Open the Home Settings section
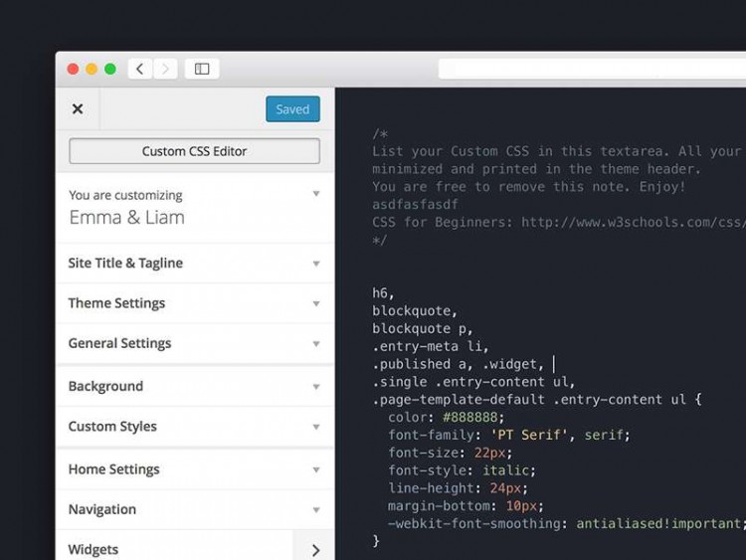 [x=113, y=469]
